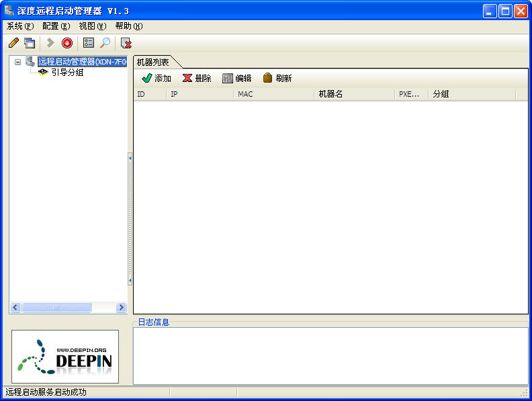Viewport: 532px width, 401px height.
Task: Open the 系统 menu
Action: click(x=19, y=26)
